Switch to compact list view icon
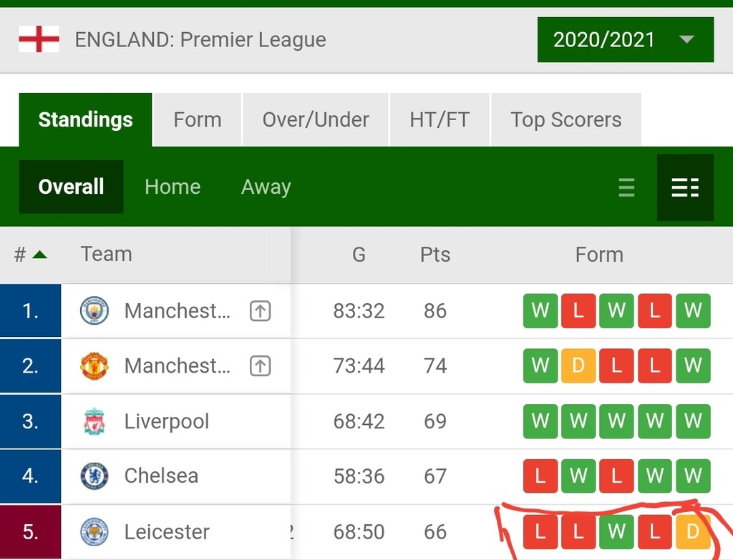The image size is (733, 560). coord(626,187)
